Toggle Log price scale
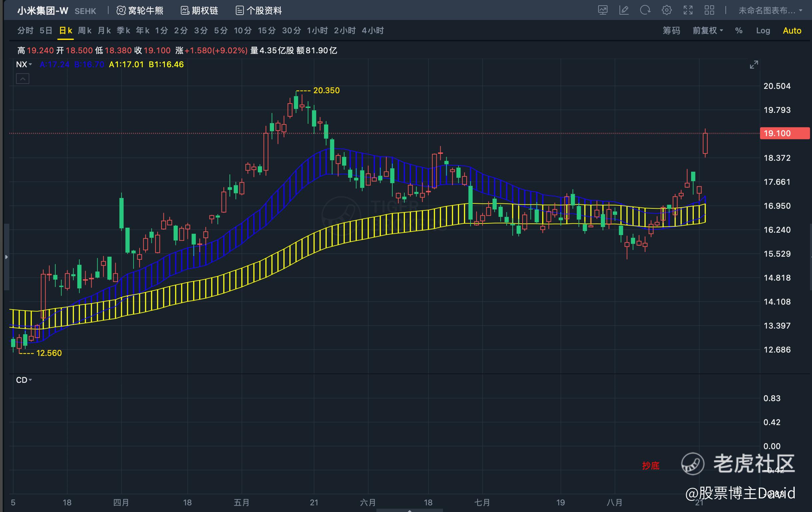Screen dimensions: 812x512 tap(763, 31)
